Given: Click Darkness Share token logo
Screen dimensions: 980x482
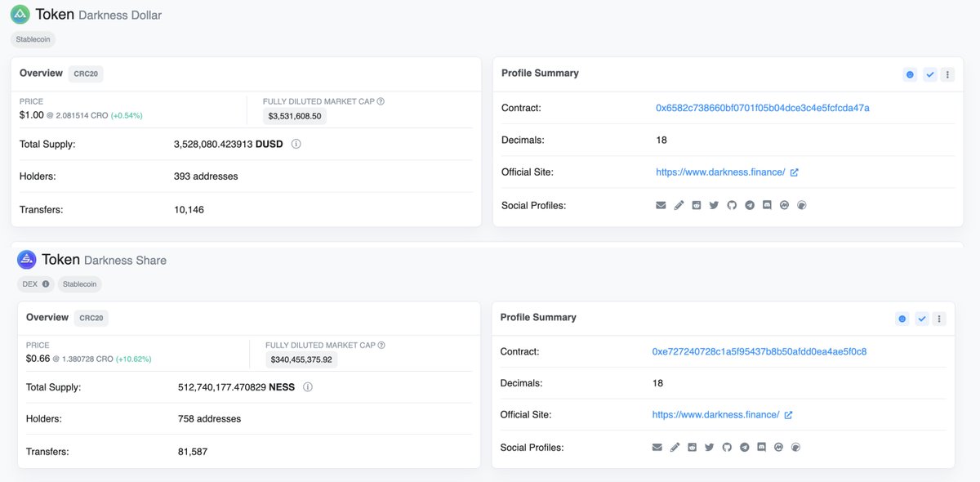Looking at the screenshot, I should point(27,260).
